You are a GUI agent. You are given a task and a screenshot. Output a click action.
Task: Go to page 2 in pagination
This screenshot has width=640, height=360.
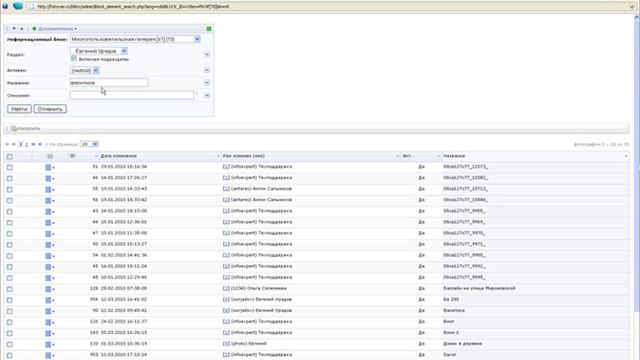(x=27, y=144)
